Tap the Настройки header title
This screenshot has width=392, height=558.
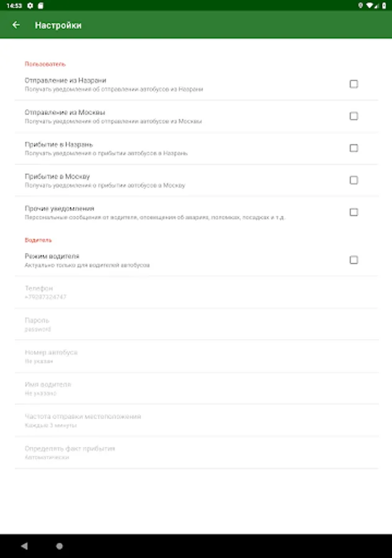point(58,25)
